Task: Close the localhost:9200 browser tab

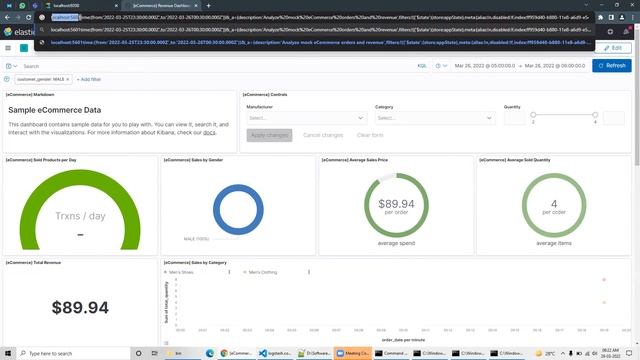Action: point(116,6)
